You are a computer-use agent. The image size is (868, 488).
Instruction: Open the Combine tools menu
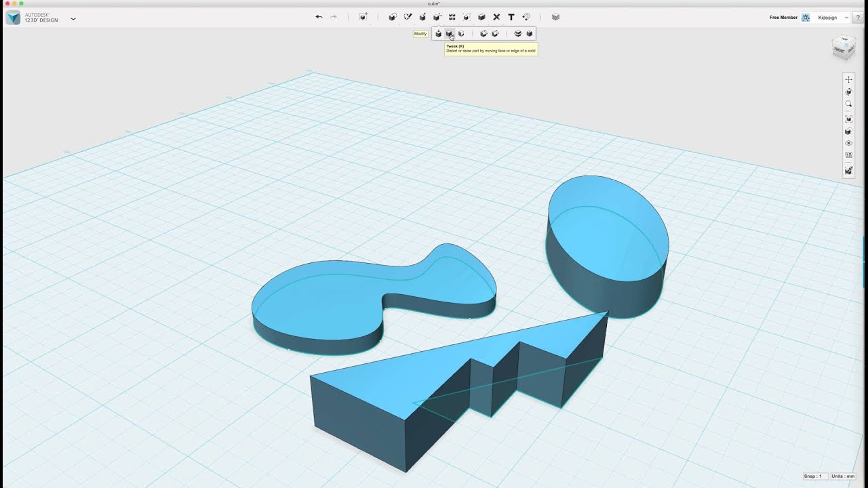click(x=481, y=17)
